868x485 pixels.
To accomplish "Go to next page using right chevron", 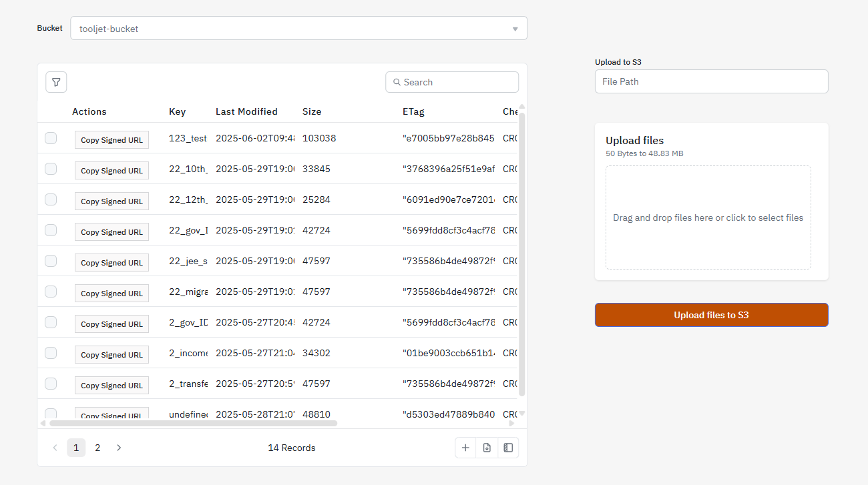I will [119, 448].
